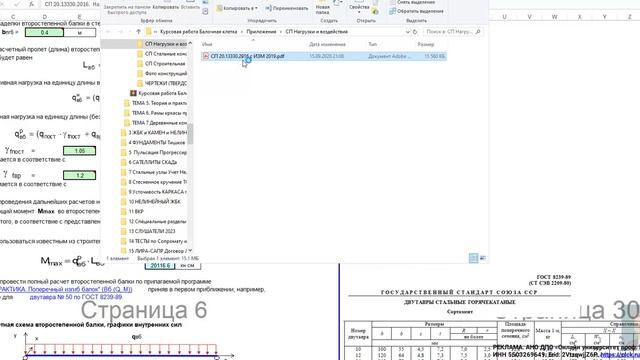Sort by Имя column header

tap(207, 44)
